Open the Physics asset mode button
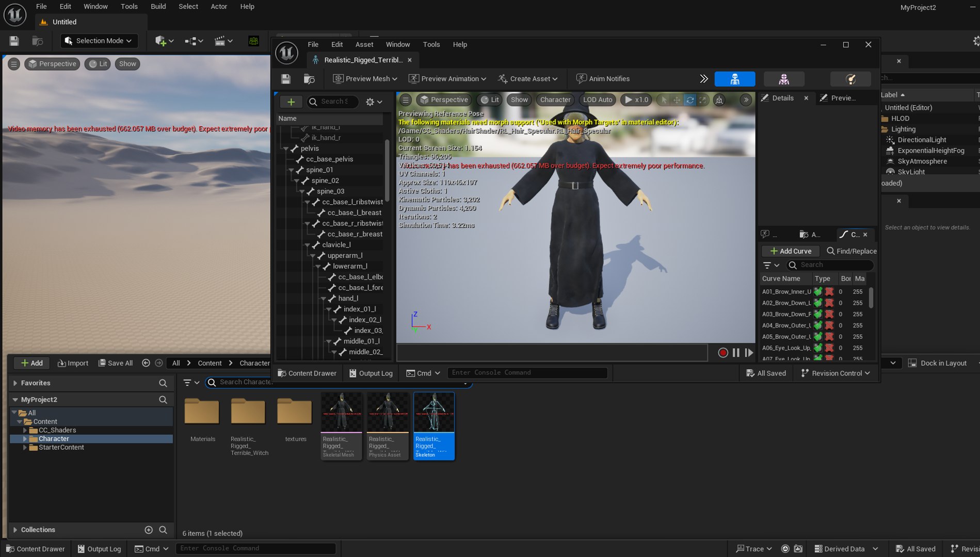The image size is (980, 557). pos(850,79)
